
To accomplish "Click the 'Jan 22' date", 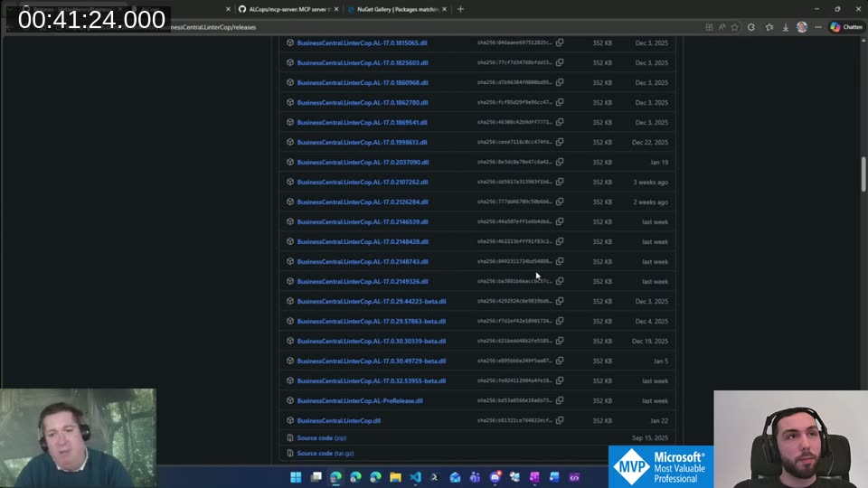I will coord(659,420).
